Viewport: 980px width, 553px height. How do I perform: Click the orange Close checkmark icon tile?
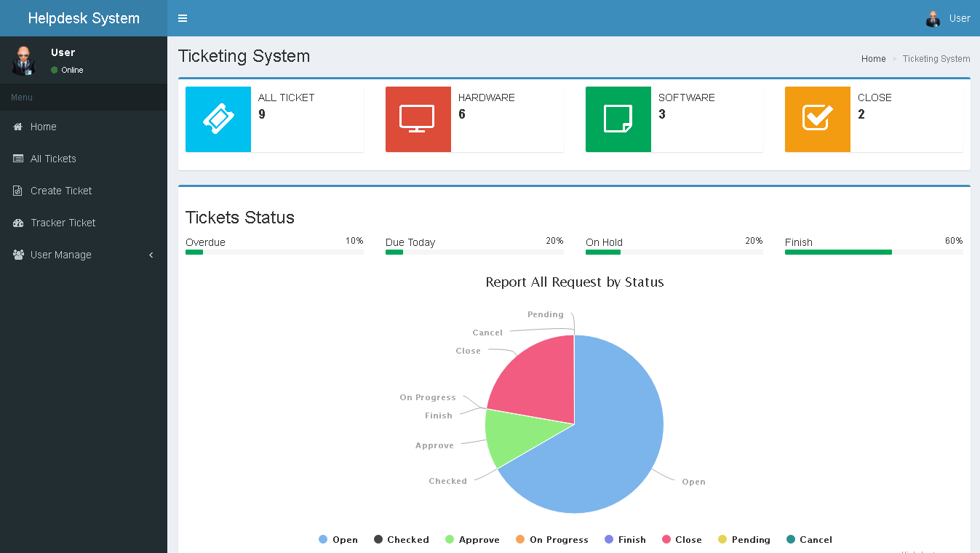click(x=817, y=119)
